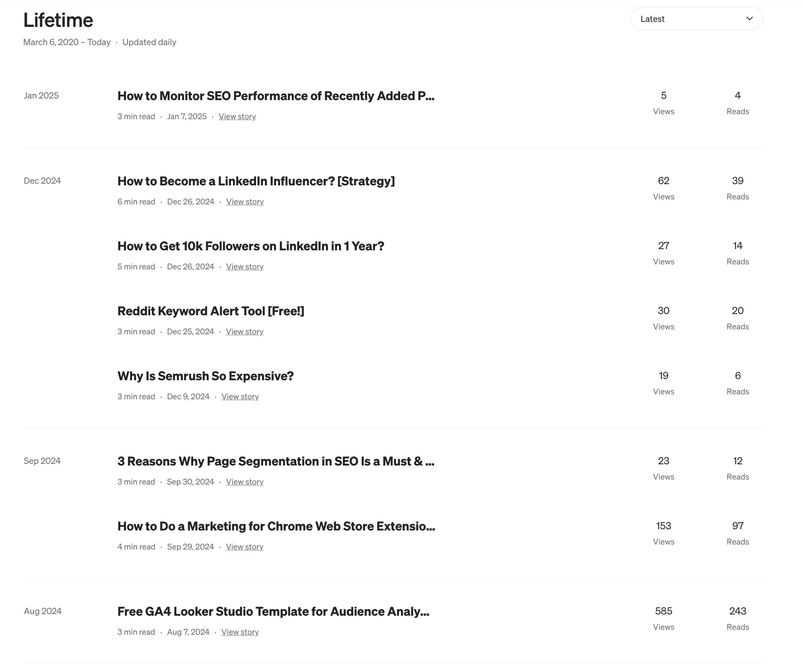Click View story for Dec 9, 2024 article
The image size is (802, 672).
point(240,397)
